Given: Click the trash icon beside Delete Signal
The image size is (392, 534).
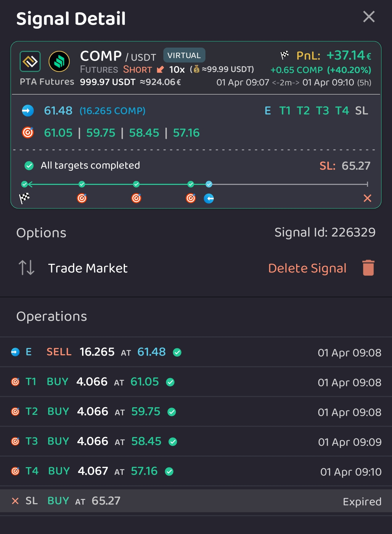Looking at the screenshot, I should [x=369, y=267].
